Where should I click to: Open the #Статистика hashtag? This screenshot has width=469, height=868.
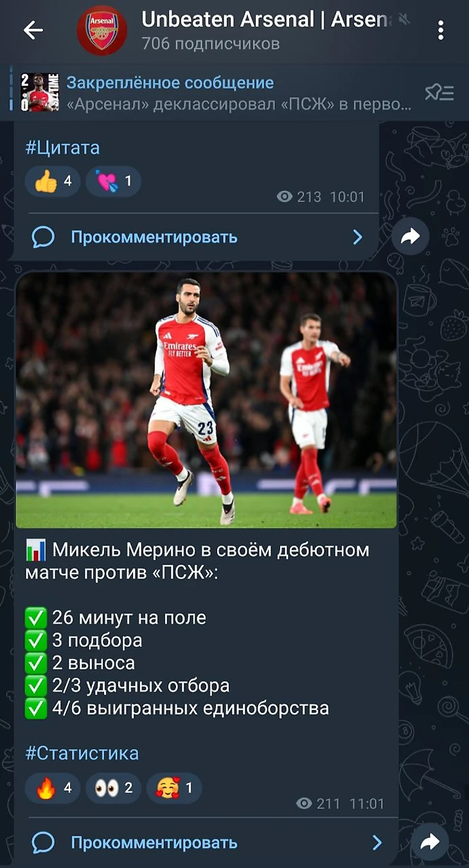[x=82, y=753]
